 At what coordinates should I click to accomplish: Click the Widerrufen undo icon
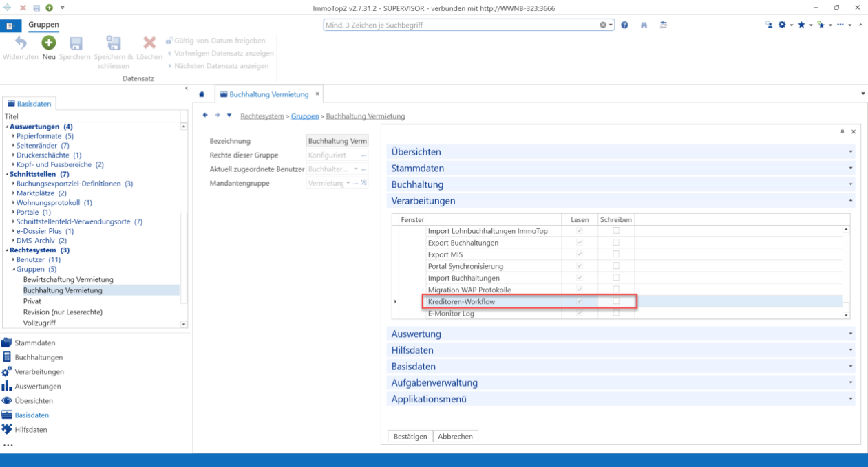(x=21, y=43)
